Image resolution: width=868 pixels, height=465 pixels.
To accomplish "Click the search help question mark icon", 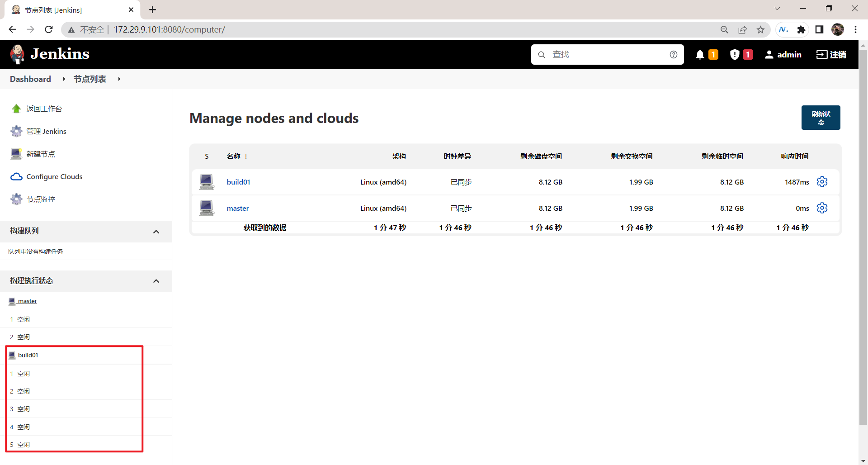I will (x=674, y=55).
